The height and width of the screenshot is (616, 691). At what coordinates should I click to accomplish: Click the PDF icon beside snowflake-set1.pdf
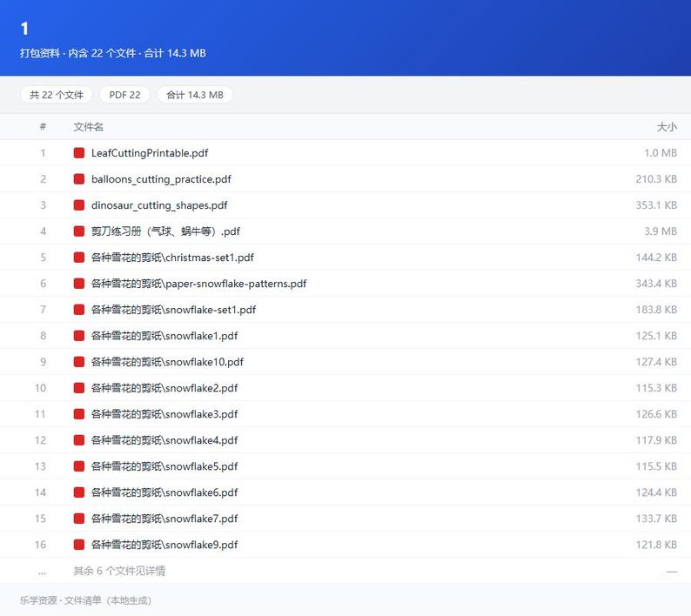79,310
